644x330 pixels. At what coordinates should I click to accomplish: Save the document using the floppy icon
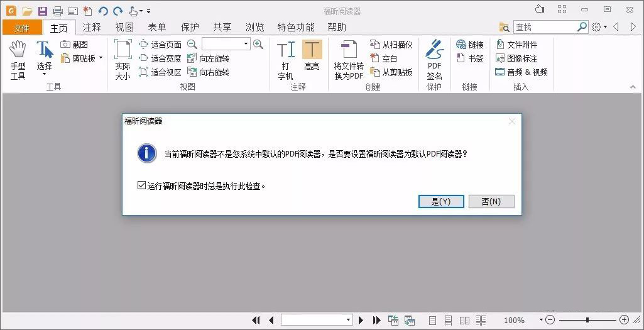[42, 11]
